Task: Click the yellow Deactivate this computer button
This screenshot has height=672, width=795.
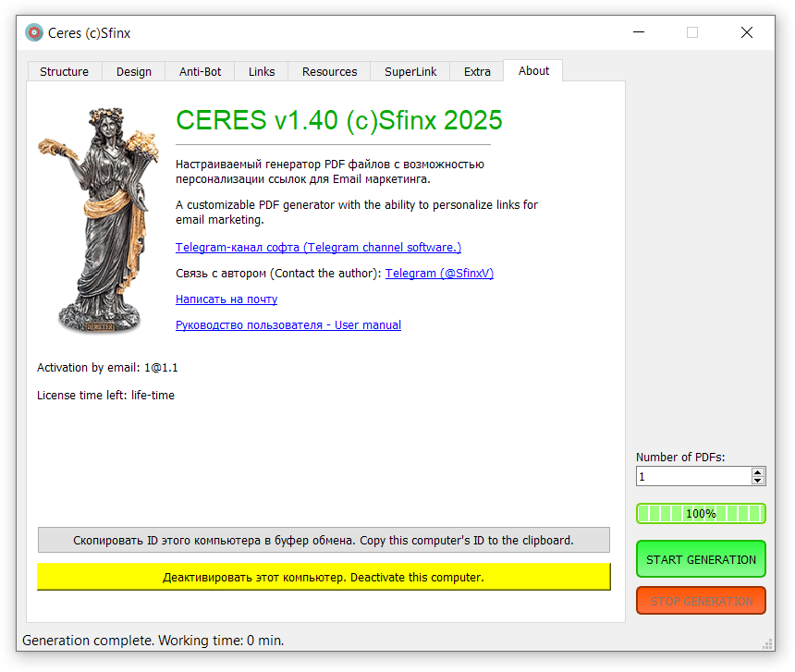Action: (324, 577)
